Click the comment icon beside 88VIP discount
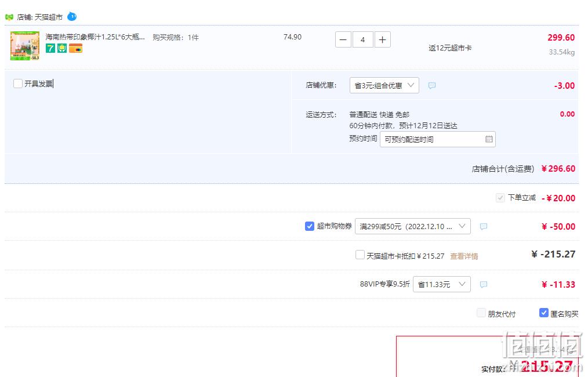 (x=484, y=285)
